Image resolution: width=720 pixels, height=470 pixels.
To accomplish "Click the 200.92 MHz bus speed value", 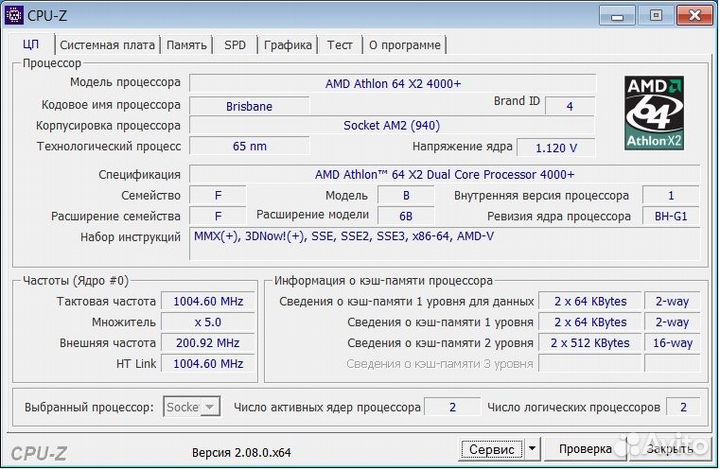I will click(x=208, y=342).
